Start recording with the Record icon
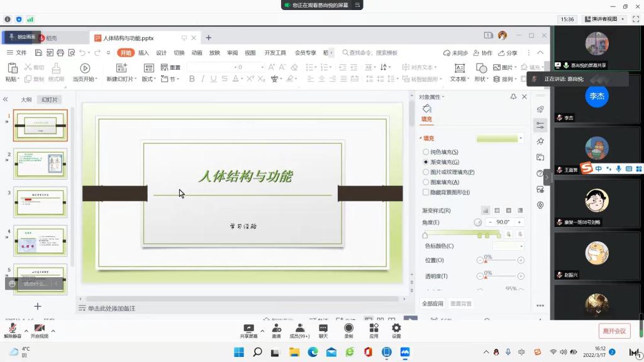 pos(348,328)
